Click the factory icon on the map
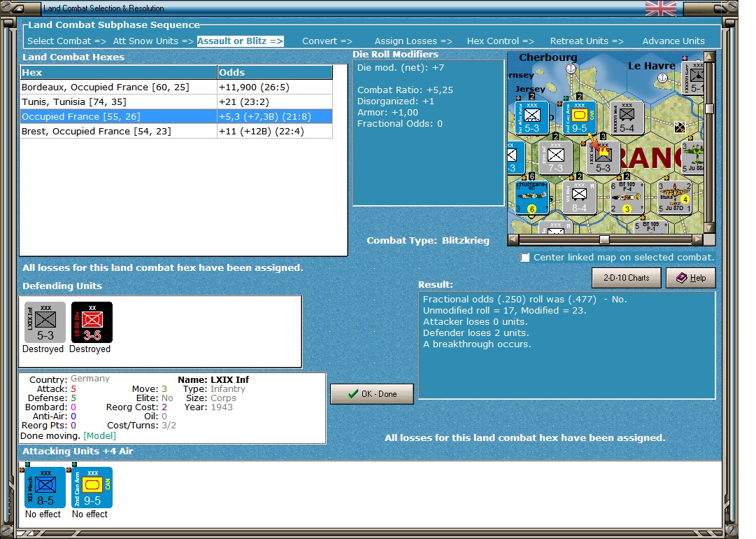Image resolution: width=756 pixels, height=539 pixels. (x=680, y=127)
